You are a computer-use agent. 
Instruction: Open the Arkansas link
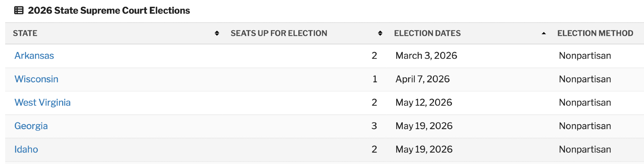[34, 56]
